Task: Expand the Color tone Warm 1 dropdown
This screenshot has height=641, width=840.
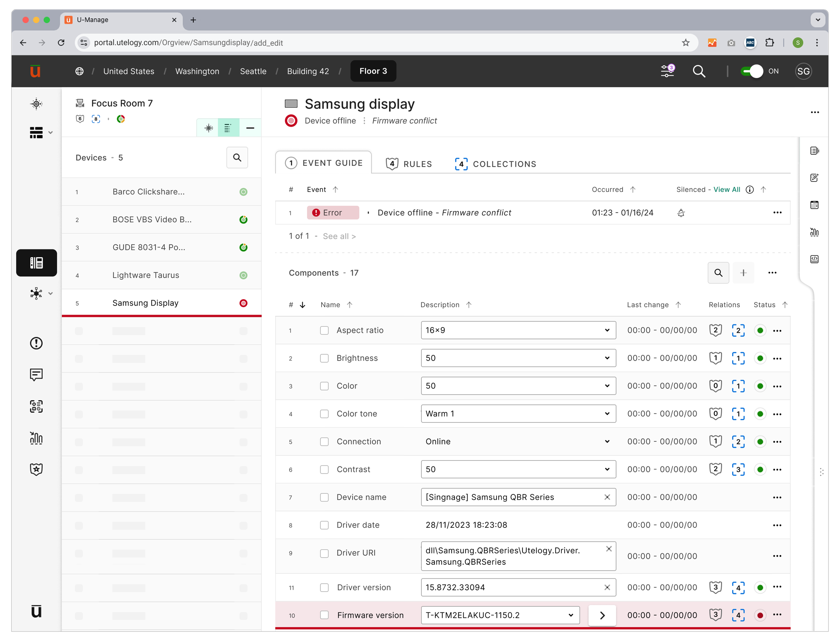Action: [x=518, y=413]
